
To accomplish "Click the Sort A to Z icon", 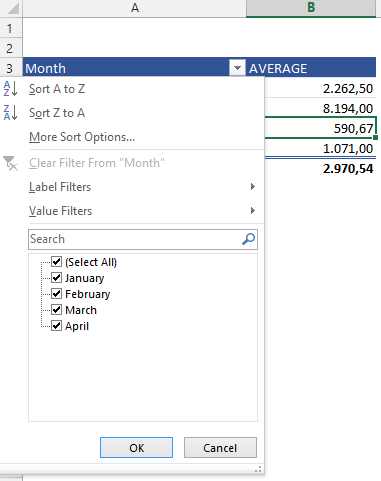I will click(10, 89).
